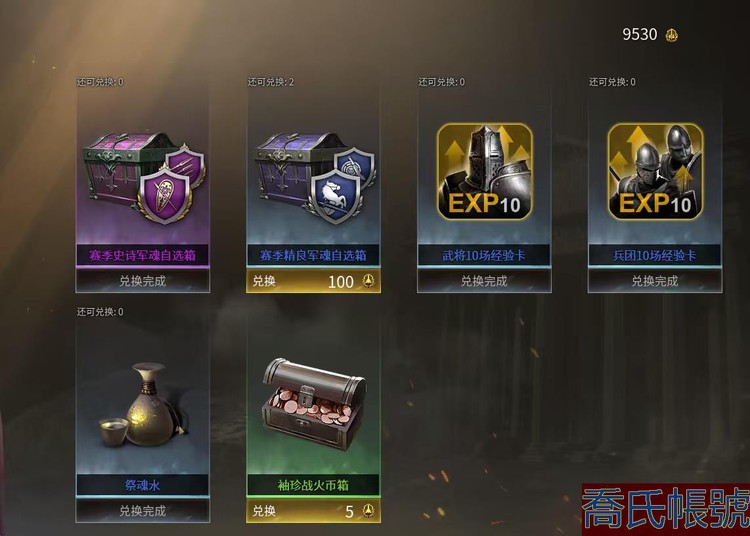Click coin icon on the 5 exchange button

pos(368,511)
